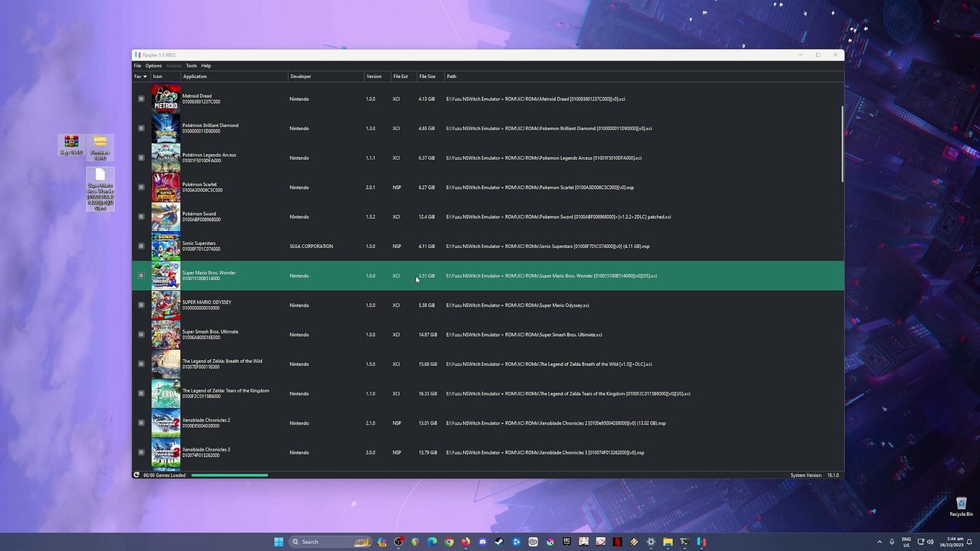Click the Super Smash Bros. Ultimate icon
980x551 pixels.
(165, 334)
